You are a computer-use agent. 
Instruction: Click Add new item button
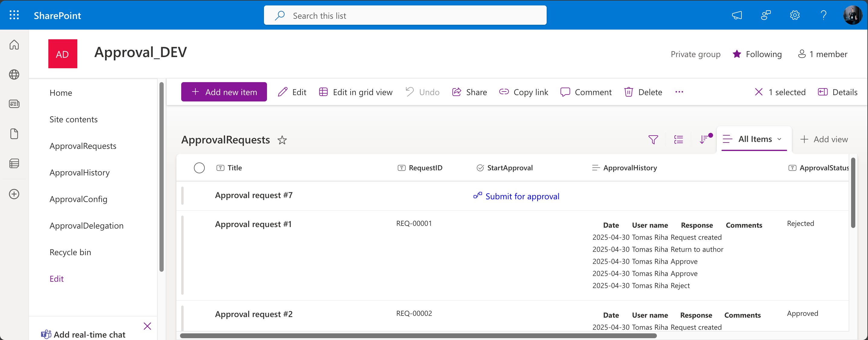click(x=224, y=92)
